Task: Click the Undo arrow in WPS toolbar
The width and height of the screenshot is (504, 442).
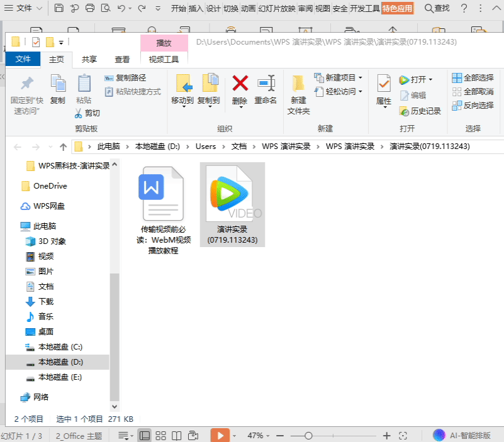Action: tap(121, 8)
